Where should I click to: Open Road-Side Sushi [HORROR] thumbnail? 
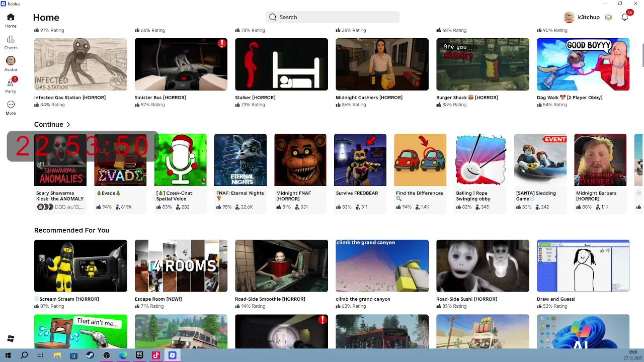click(482, 266)
